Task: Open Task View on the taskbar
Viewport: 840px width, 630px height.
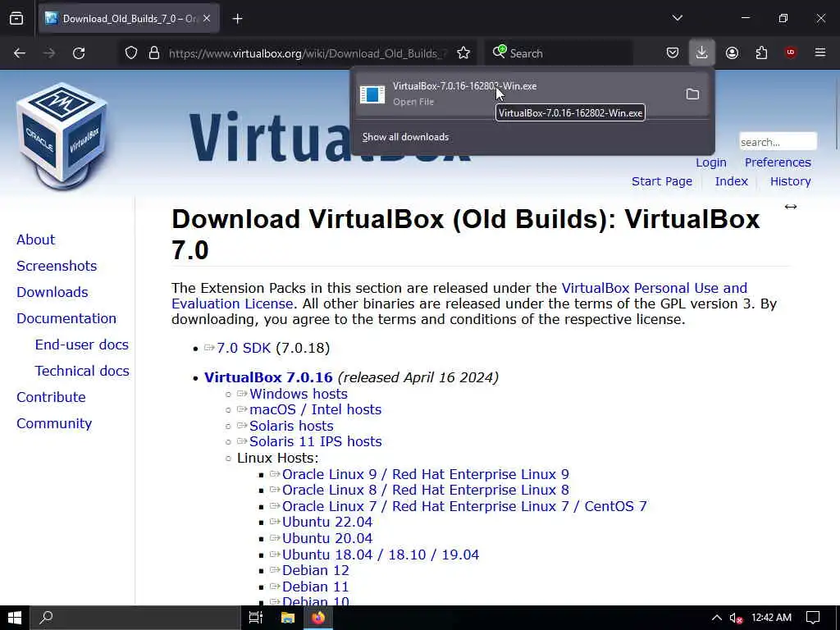Action: click(x=256, y=618)
